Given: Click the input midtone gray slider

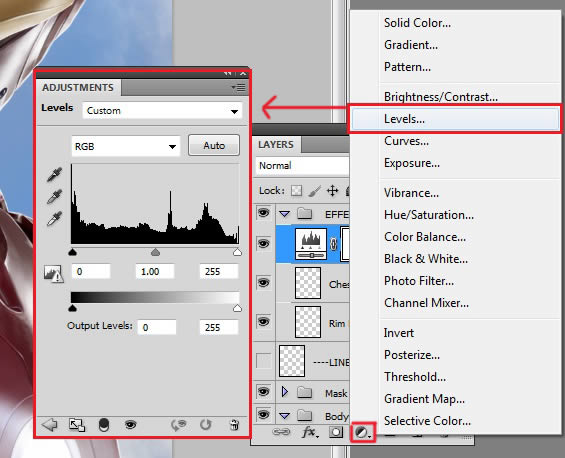Looking at the screenshot, I should [155, 252].
